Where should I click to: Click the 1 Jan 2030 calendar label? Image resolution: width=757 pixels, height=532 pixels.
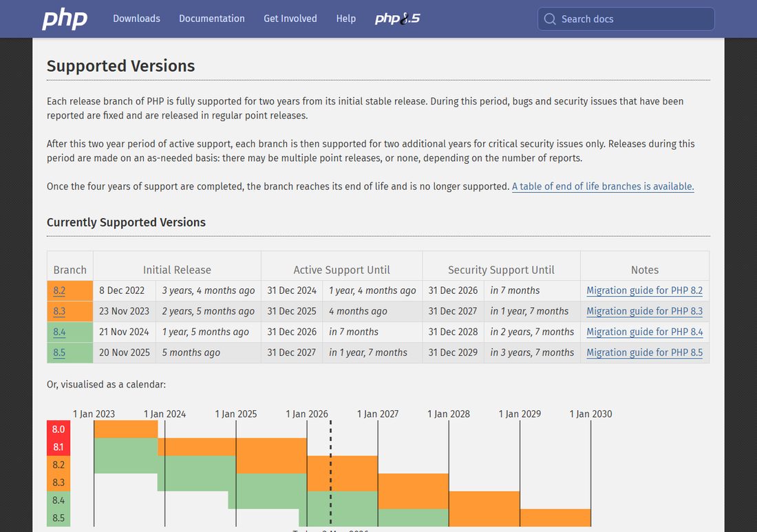point(591,414)
